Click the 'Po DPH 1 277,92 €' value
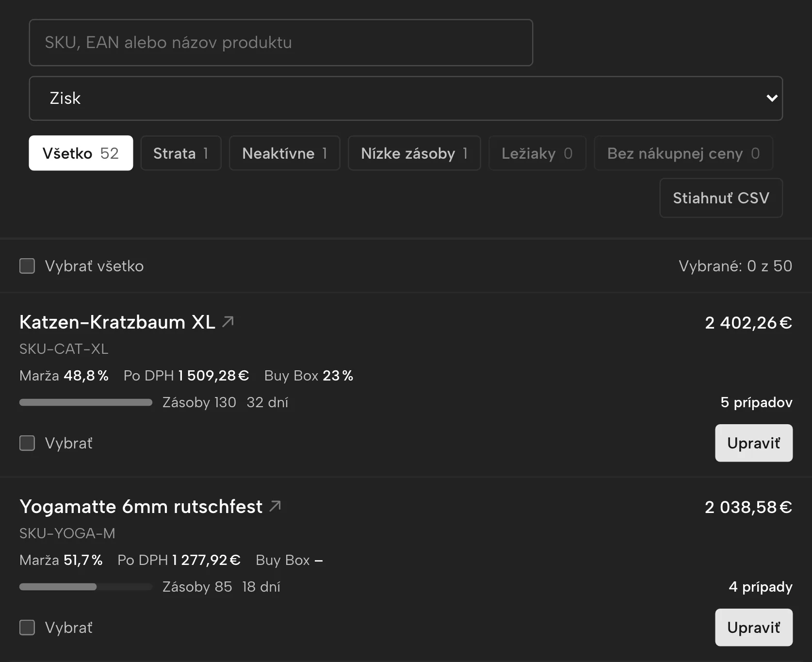812x662 pixels. (179, 560)
